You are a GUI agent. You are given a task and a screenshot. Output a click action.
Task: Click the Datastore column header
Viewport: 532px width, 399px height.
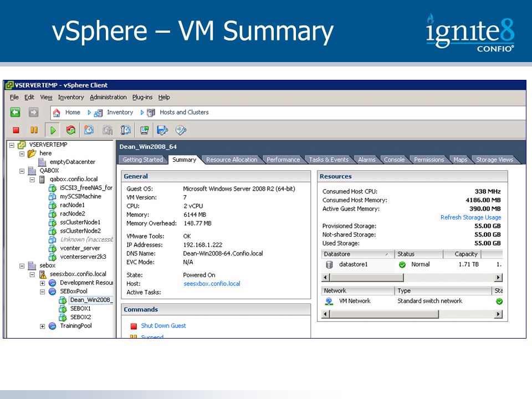point(357,254)
